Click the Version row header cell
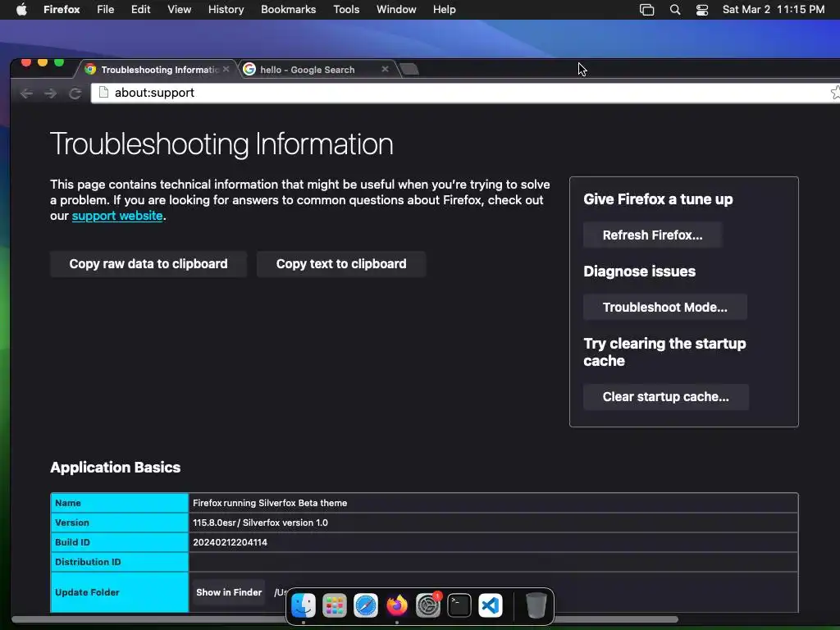Screen dimensions: 840x630 pos(120,523)
